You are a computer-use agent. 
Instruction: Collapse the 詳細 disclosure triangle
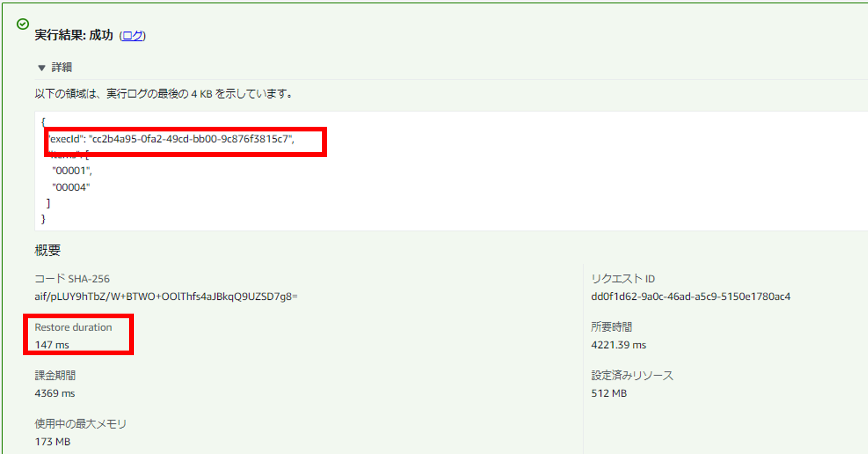click(x=42, y=68)
